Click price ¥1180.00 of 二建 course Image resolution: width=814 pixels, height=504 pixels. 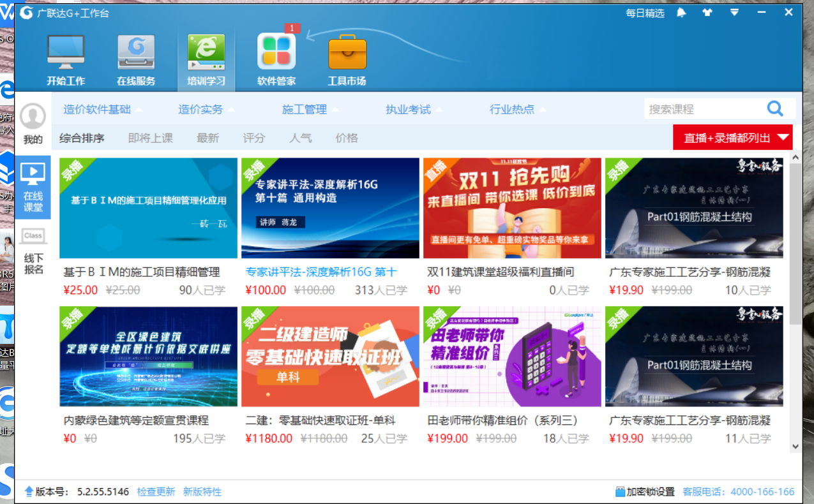(x=269, y=439)
